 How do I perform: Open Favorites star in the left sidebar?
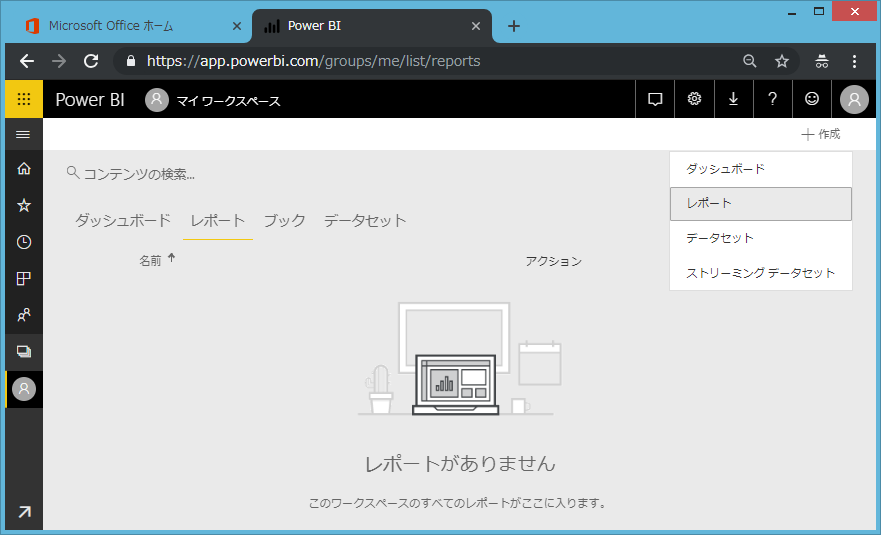pos(24,205)
